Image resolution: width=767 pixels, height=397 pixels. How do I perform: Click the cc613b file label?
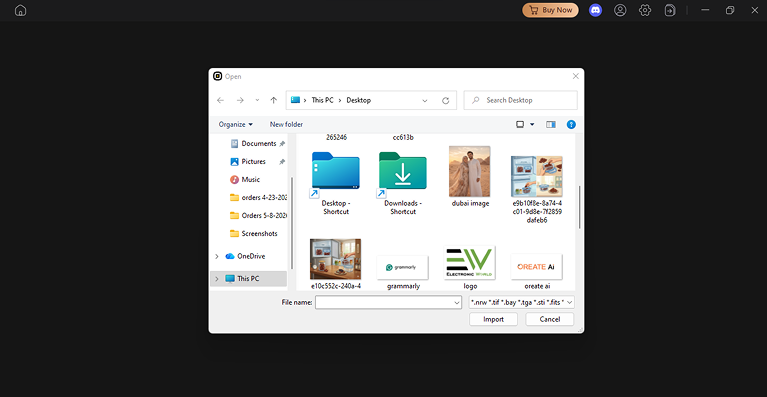tap(403, 137)
